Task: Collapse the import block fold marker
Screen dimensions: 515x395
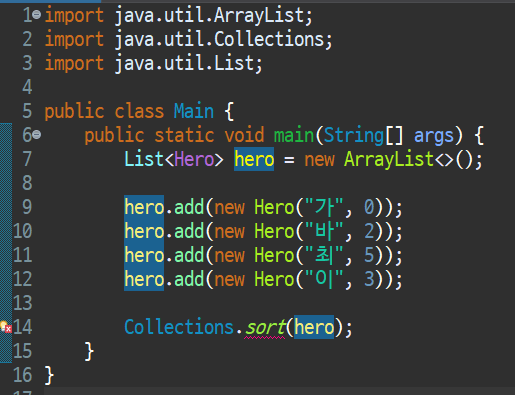Action: click(x=37, y=15)
